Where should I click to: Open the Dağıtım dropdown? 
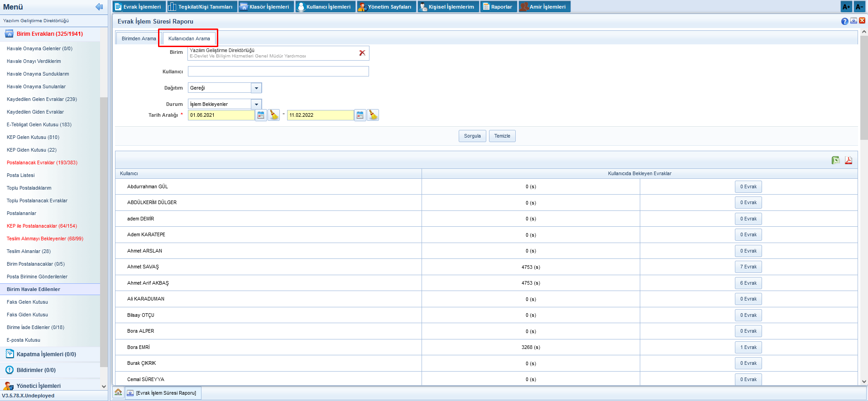pos(256,88)
